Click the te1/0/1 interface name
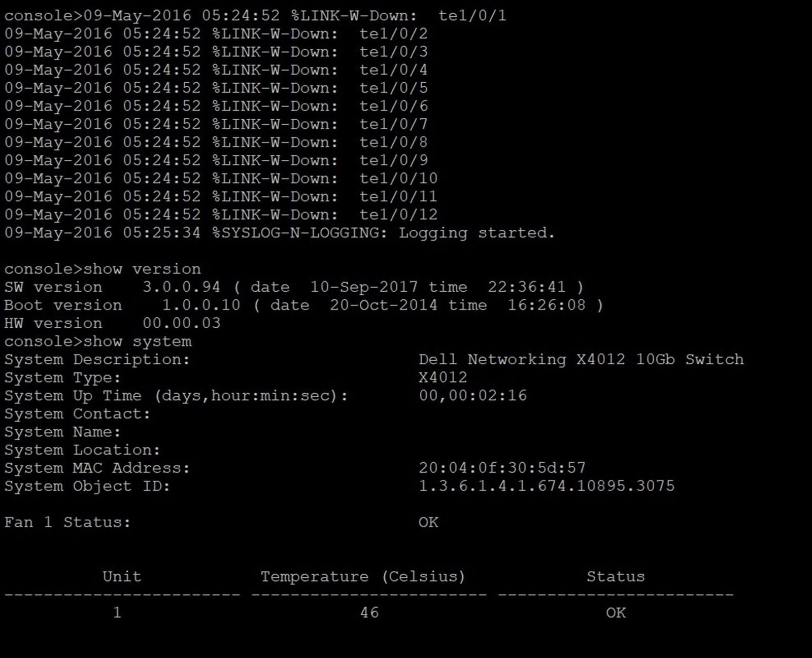The image size is (812, 658). point(472,16)
